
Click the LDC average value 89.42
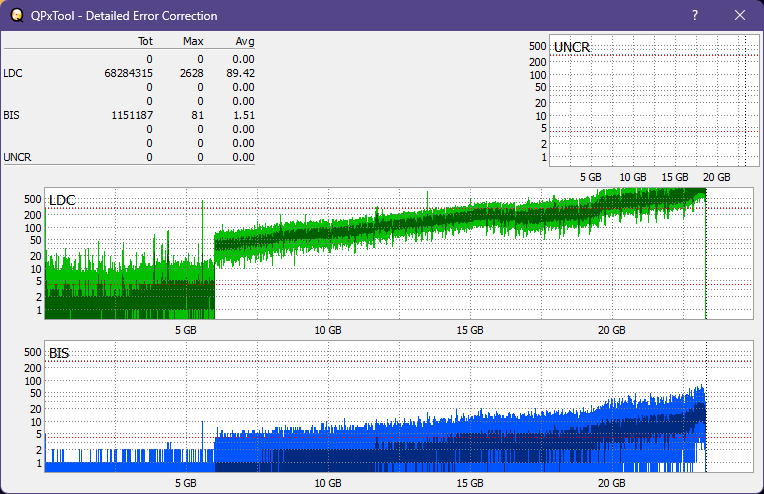pyautogui.click(x=241, y=73)
